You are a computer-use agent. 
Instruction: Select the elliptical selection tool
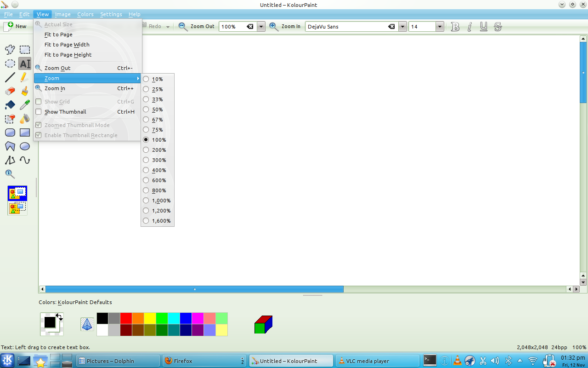coord(10,63)
